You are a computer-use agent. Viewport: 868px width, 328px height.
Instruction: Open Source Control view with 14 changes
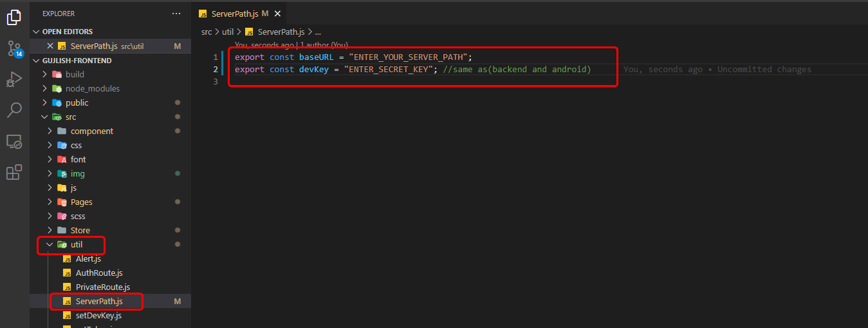point(14,48)
